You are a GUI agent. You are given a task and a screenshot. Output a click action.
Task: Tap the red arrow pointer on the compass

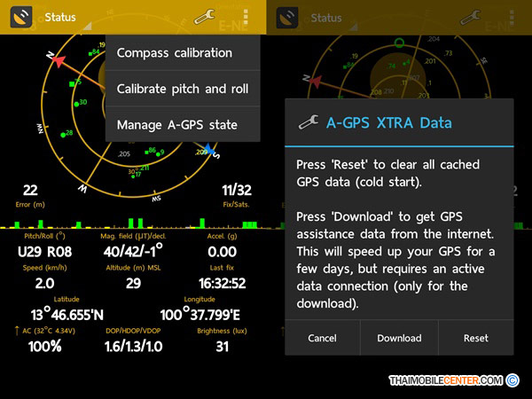point(59,62)
